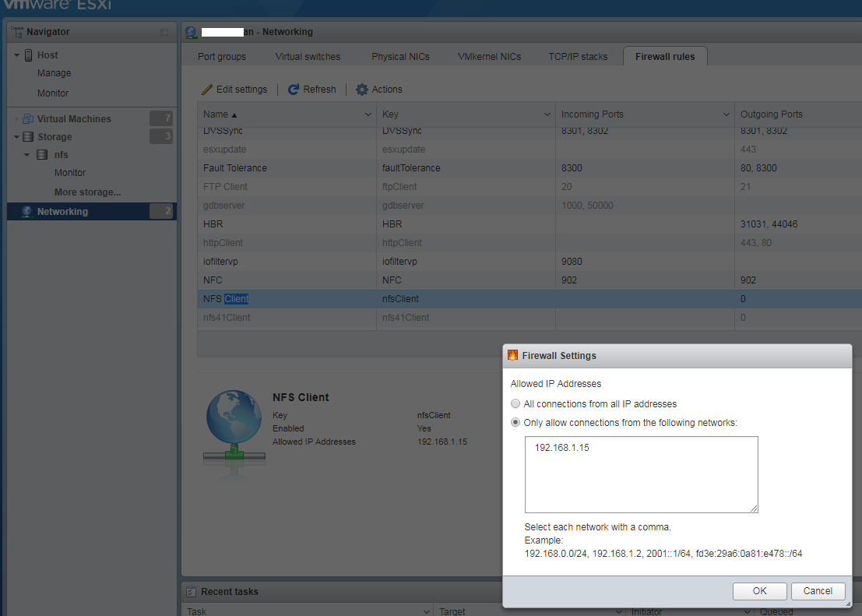Select the httpClient firewall rule row
This screenshot has width=862, height=616.
pyautogui.click(x=530, y=243)
